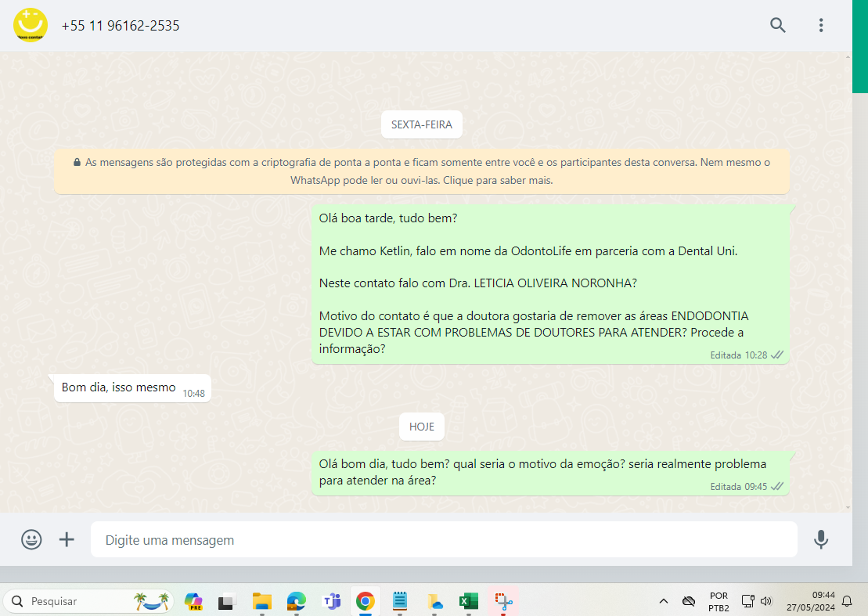868x616 pixels.
Task: Click the 'SEXTA-FEIRA' date label
Action: click(x=422, y=124)
